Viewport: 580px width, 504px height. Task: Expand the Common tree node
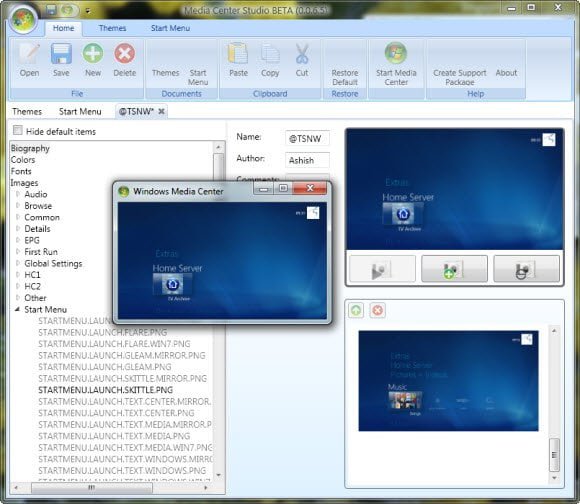click(18, 217)
